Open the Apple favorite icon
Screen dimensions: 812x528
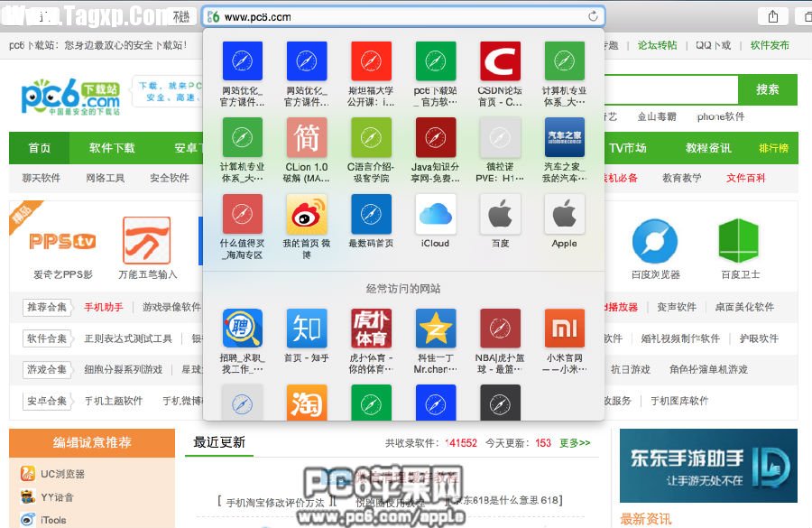565,214
